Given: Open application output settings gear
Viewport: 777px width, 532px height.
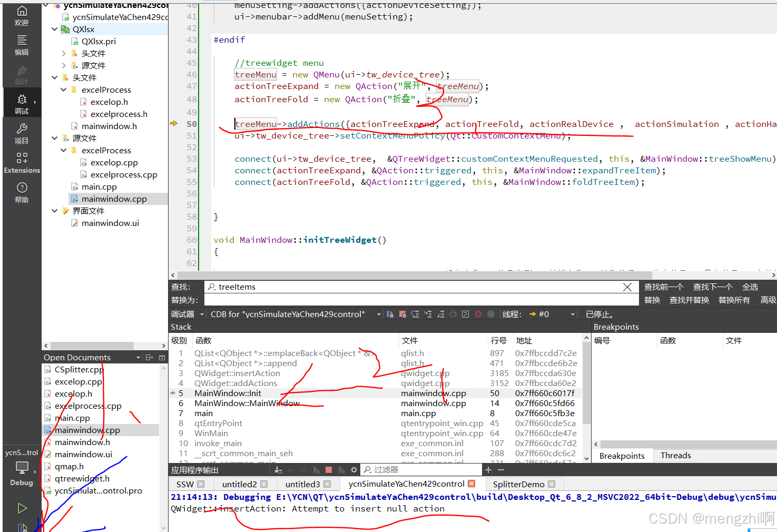Looking at the screenshot, I should 354,470.
